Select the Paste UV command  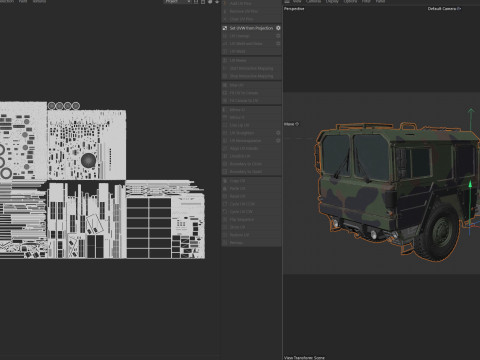click(252, 188)
